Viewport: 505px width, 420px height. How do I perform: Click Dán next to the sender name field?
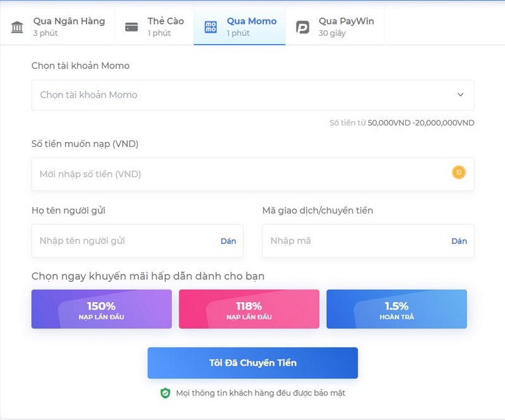click(227, 241)
